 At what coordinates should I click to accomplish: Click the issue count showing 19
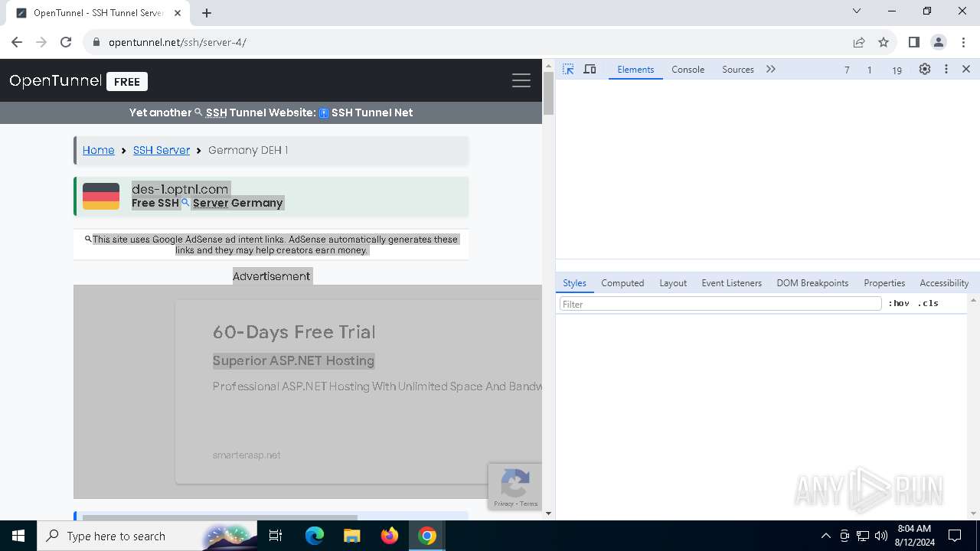[897, 70]
